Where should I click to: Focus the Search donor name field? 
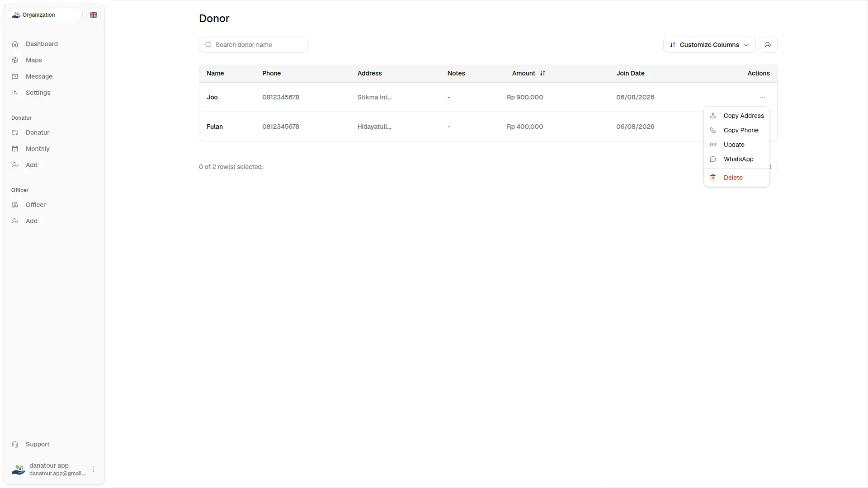tap(253, 45)
